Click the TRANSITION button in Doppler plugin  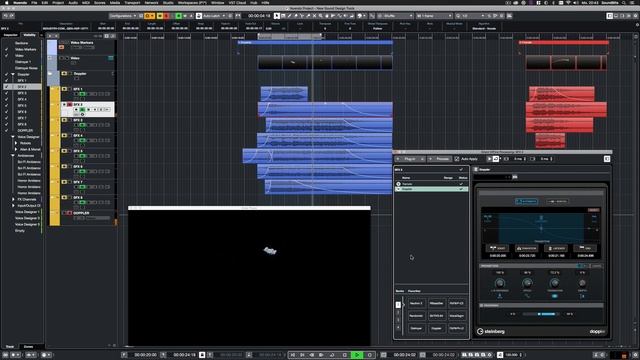pos(527,248)
